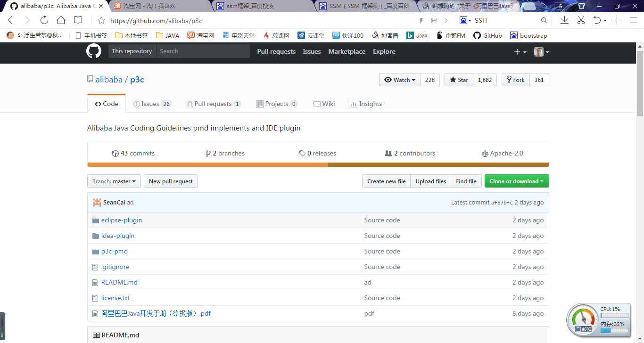Image resolution: width=644 pixels, height=343 pixels.
Task: Open commit hash af67bfc link
Action: (502, 203)
